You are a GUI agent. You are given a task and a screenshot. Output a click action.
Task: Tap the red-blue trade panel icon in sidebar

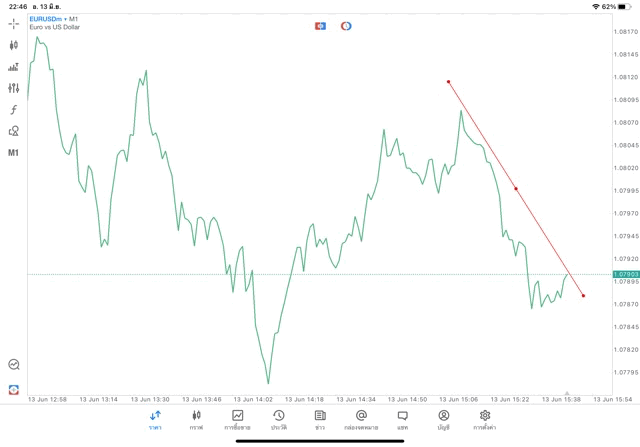pyautogui.click(x=14, y=389)
